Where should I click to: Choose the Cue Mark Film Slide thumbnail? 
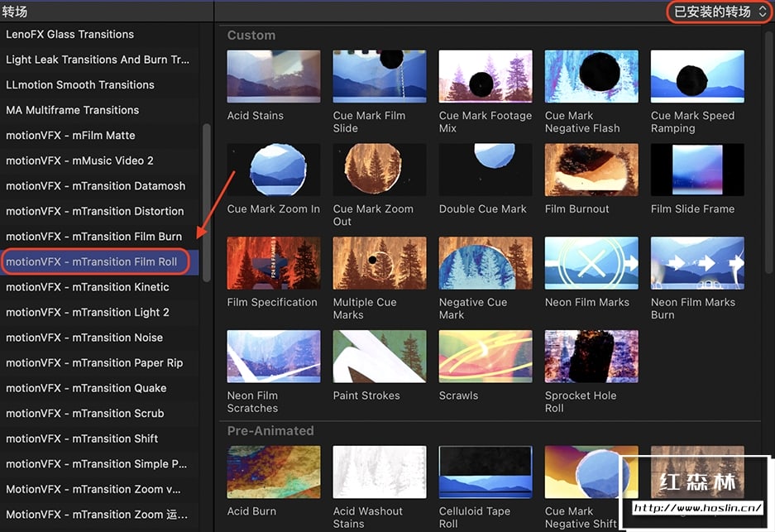(379, 76)
